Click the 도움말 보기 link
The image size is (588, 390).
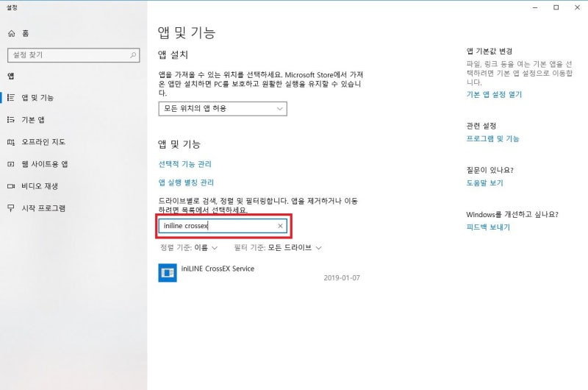pos(484,183)
